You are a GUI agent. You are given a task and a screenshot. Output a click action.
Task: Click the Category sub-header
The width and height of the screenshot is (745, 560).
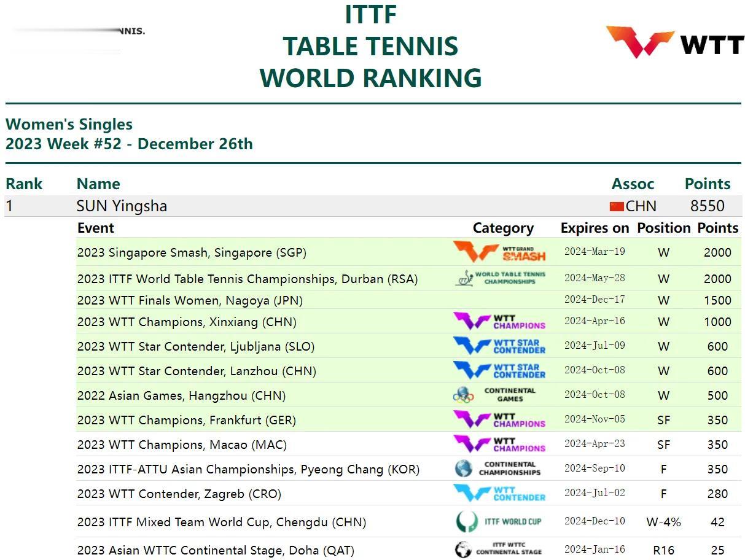tap(503, 228)
